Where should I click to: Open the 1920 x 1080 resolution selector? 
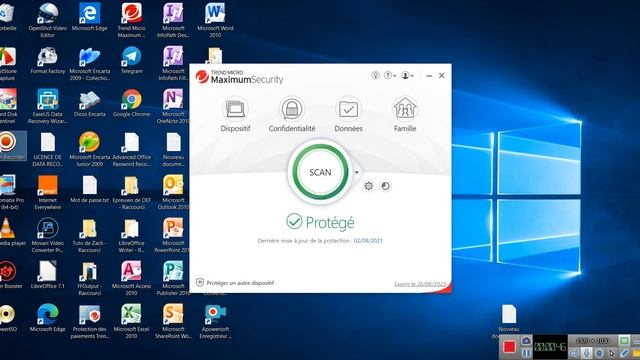pyautogui.click(x=593, y=340)
